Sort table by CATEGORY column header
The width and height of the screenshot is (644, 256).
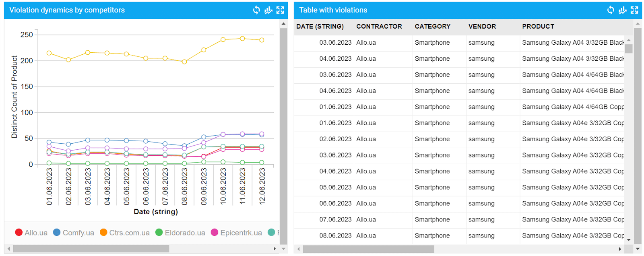coord(432,27)
